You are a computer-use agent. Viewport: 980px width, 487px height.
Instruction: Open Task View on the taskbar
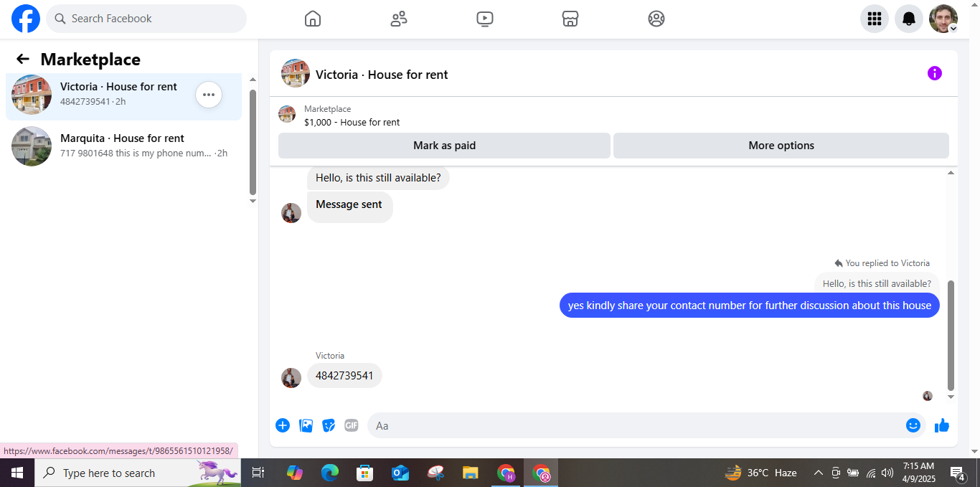point(258,473)
